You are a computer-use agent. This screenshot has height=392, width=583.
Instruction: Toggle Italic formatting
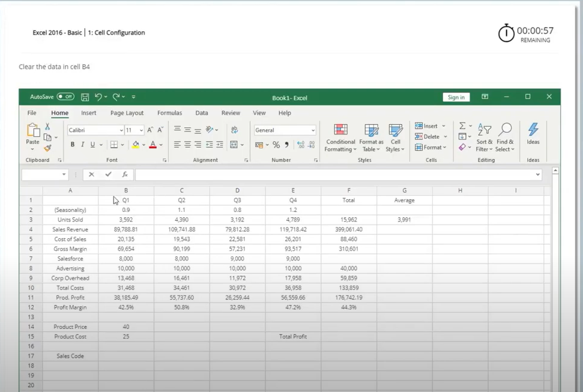pos(83,145)
